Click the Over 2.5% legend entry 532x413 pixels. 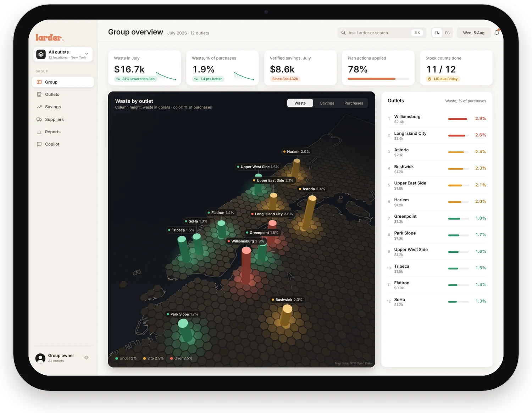(x=181, y=358)
